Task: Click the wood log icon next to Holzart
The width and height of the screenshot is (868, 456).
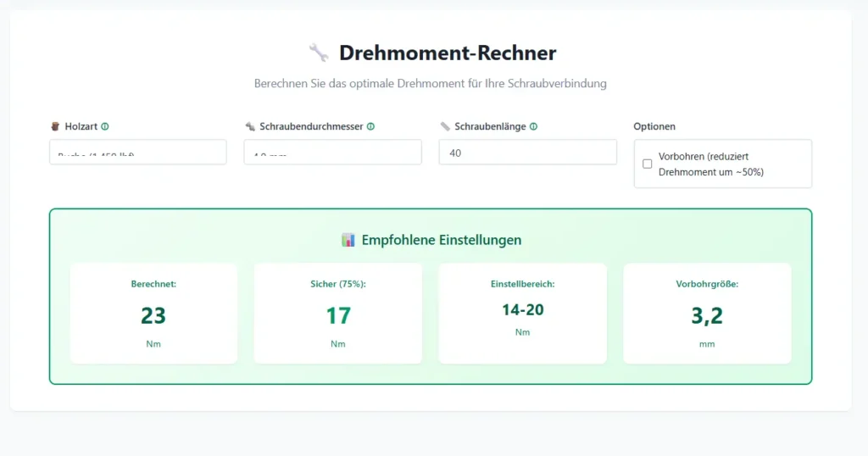Action: pos(55,126)
